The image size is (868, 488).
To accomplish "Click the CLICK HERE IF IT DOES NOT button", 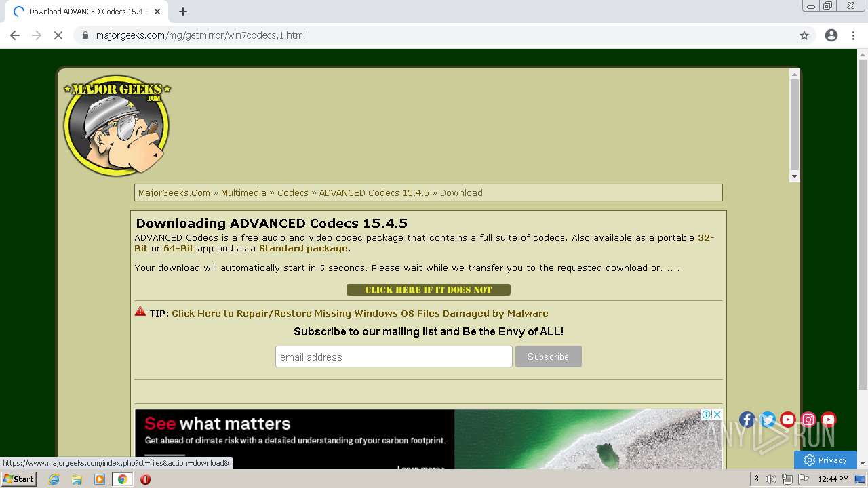I will [428, 289].
